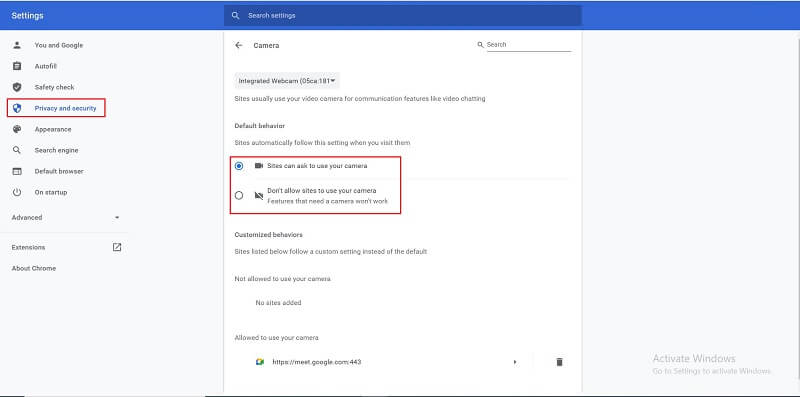The image size is (800, 397).
Task: Click the No sites added text
Action: click(279, 303)
